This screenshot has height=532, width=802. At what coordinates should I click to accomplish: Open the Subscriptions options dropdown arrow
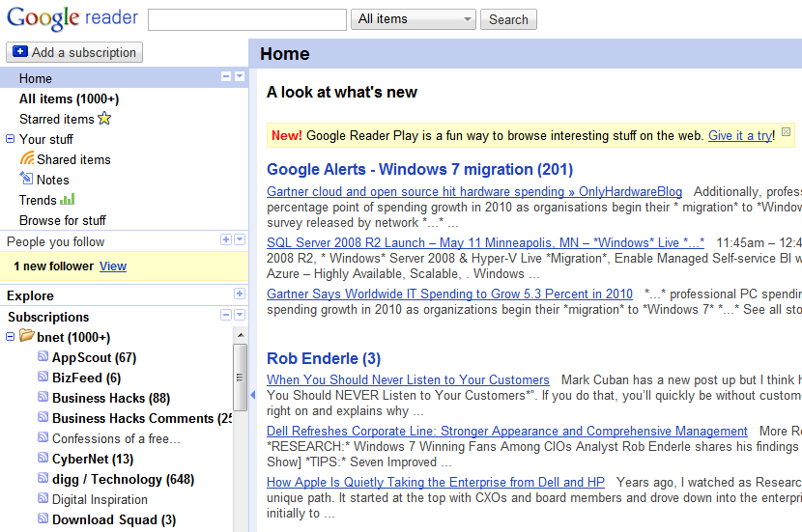240,315
